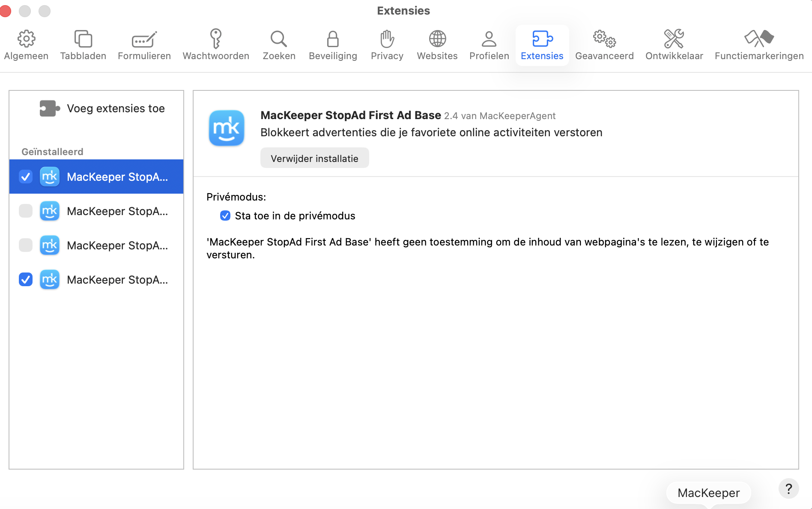Viewport: 812px width, 509px height.
Task: Open the Websites globe icon
Action: pos(437,45)
